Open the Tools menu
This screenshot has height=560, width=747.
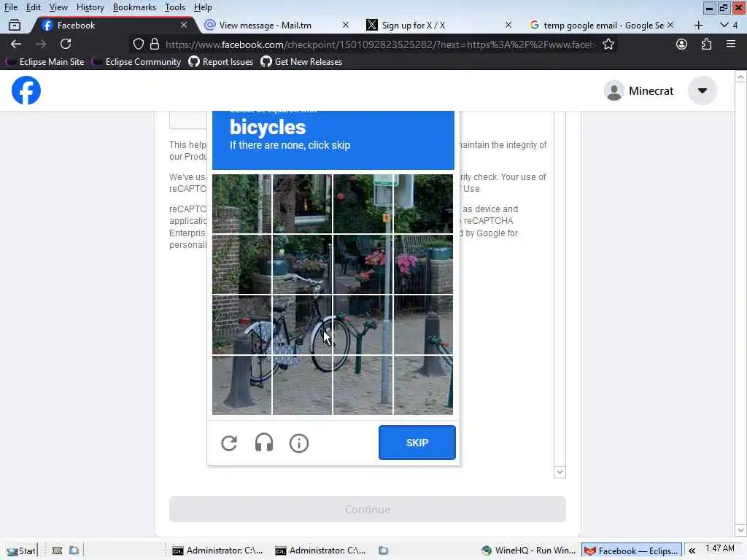175,7
